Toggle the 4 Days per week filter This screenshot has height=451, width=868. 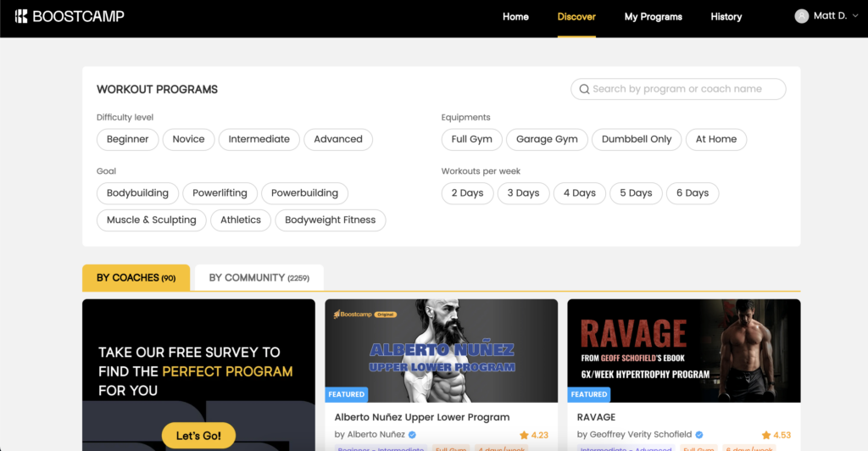tap(580, 193)
